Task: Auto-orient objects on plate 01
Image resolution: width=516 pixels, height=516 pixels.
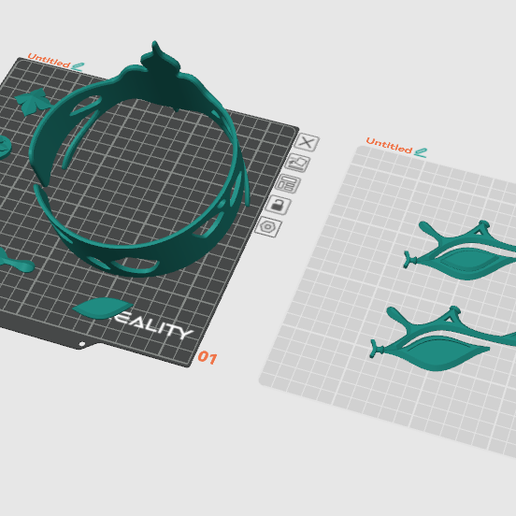Action: point(297,163)
